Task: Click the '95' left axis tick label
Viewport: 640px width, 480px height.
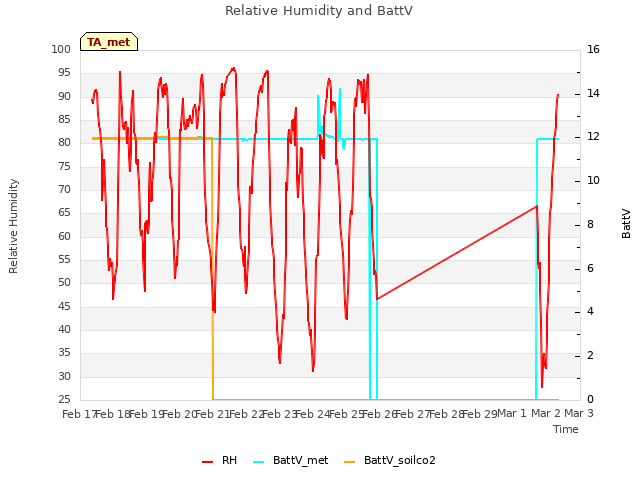Action: point(64,73)
